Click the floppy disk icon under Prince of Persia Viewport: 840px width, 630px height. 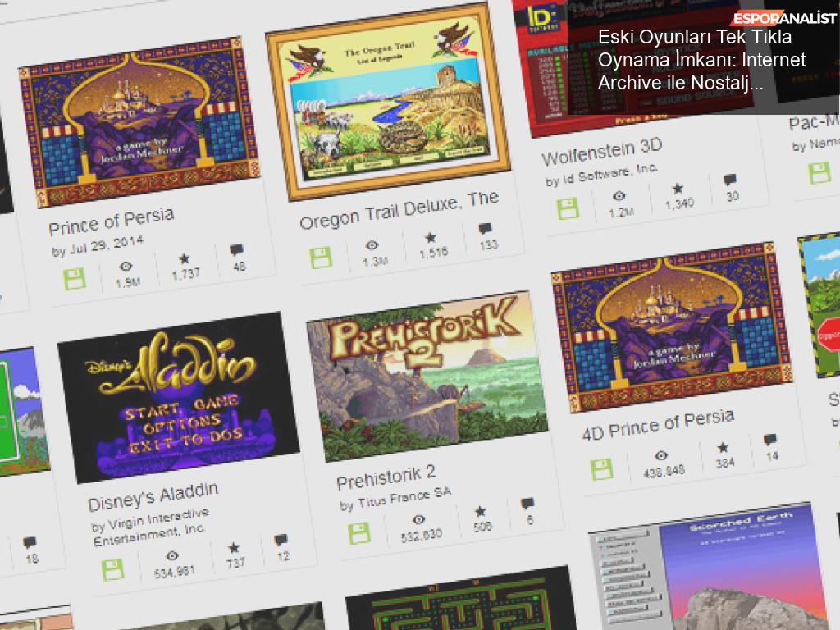point(75,279)
